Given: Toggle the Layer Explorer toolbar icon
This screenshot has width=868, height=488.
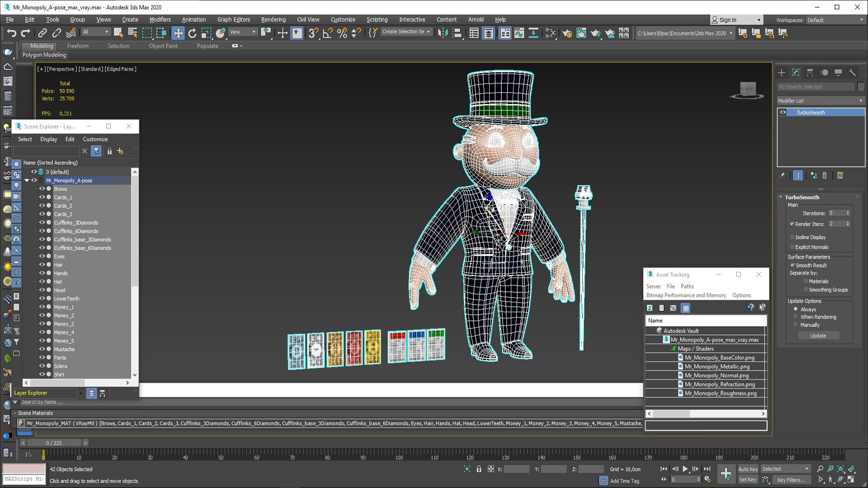Looking at the screenshot, I should pyautogui.click(x=489, y=33).
